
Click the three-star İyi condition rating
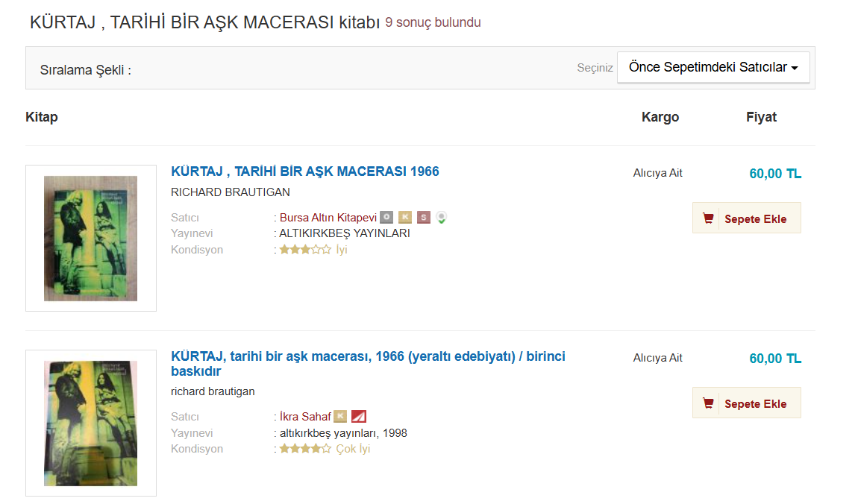pos(306,250)
